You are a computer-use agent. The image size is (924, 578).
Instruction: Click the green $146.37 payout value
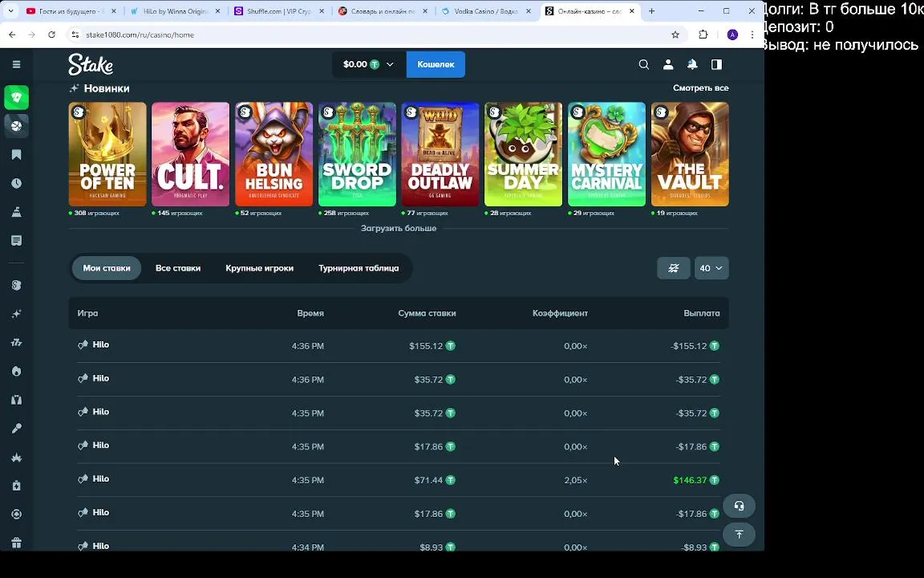click(690, 480)
